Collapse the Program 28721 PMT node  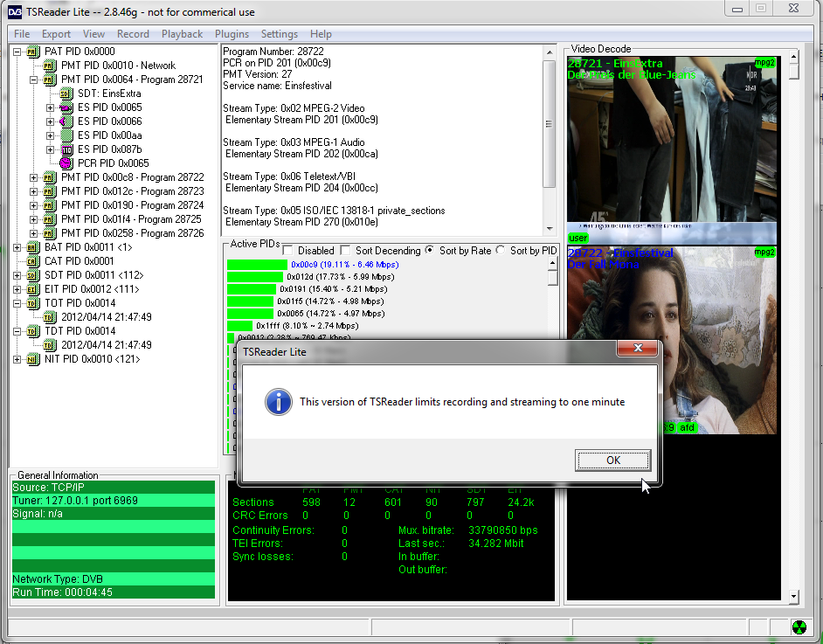(33, 80)
